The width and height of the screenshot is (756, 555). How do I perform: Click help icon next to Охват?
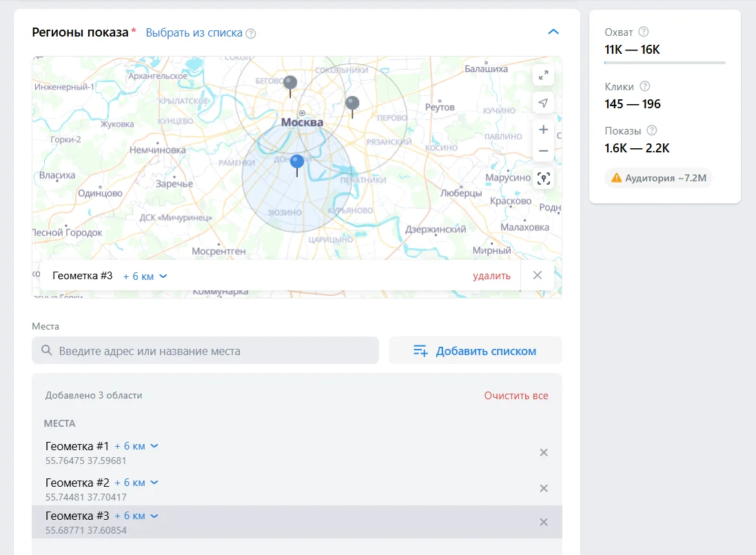point(644,32)
